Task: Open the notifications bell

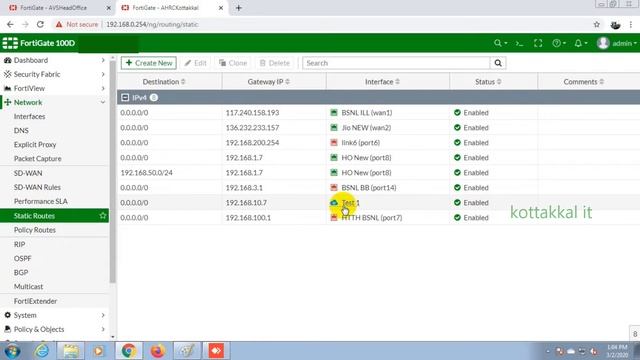Action: (x=580, y=43)
